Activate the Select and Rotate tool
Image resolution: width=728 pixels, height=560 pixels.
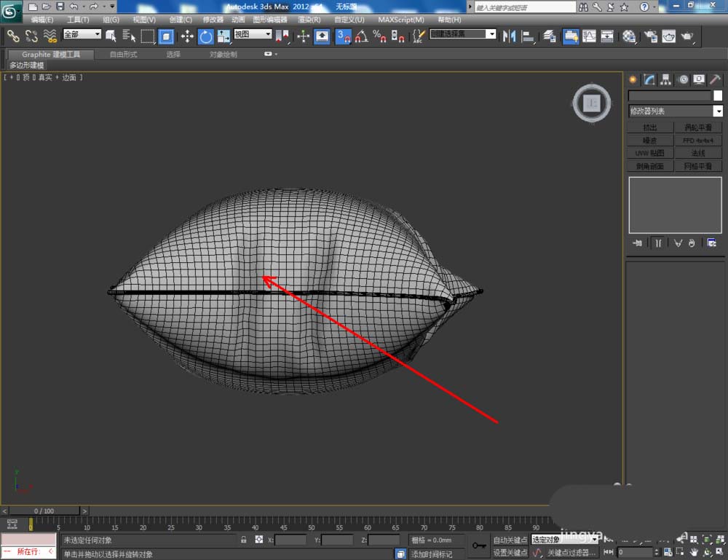tap(206, 36)
